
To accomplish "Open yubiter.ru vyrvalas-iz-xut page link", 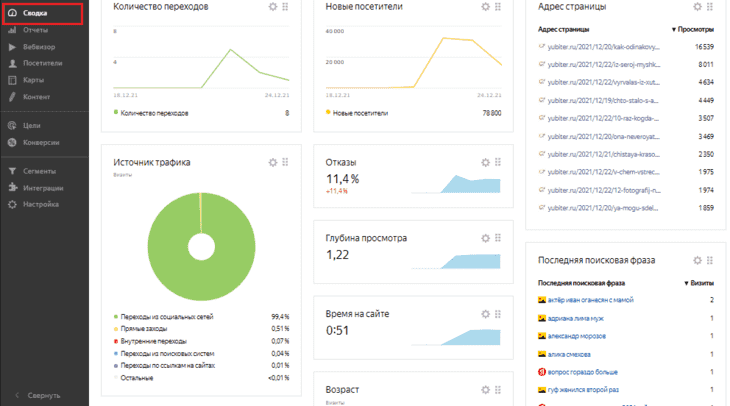I will 603,82.
